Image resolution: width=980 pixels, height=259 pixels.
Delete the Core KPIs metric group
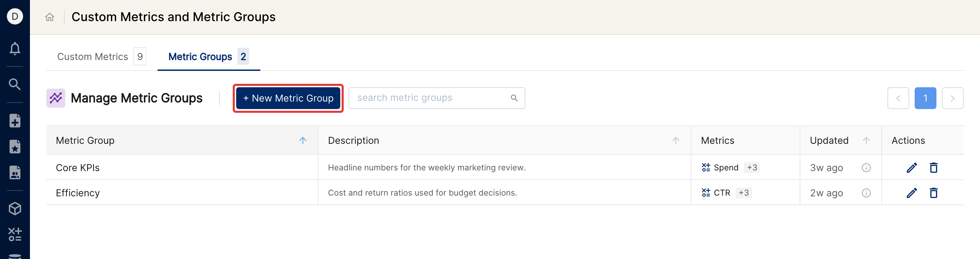[934, 168]
